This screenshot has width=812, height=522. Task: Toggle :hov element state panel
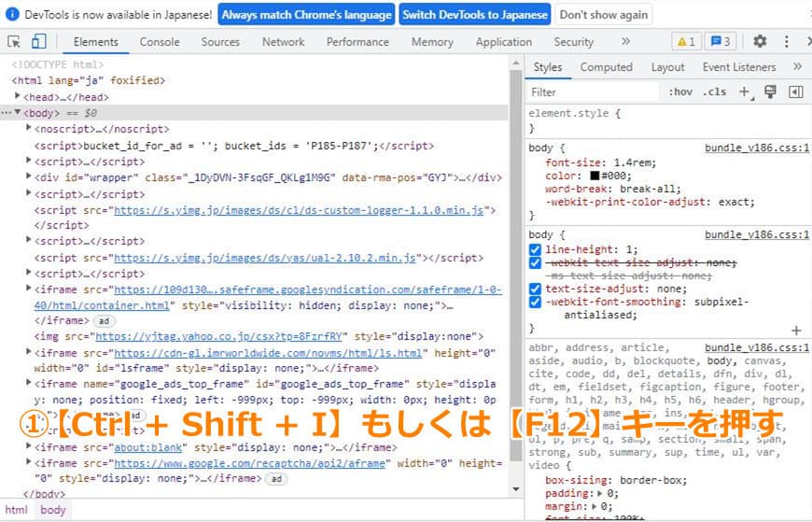pyautogui.click(x=680, y=92)
